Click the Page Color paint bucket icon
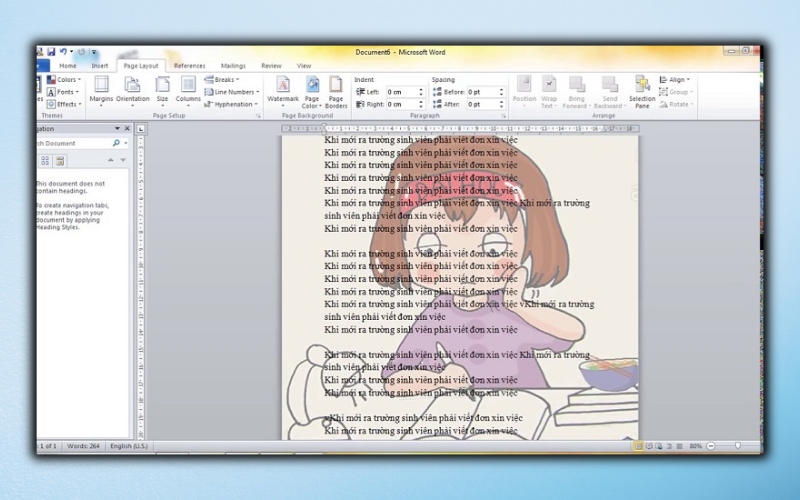Viewport: 800px width, 500px height. 312,85
